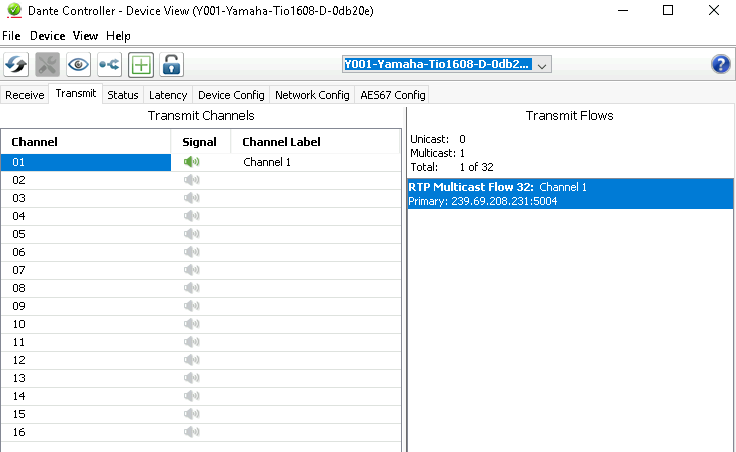Select transmit channel 09 row
The height and width of the screenshot is (452, 736).
[x=201, y=306]
